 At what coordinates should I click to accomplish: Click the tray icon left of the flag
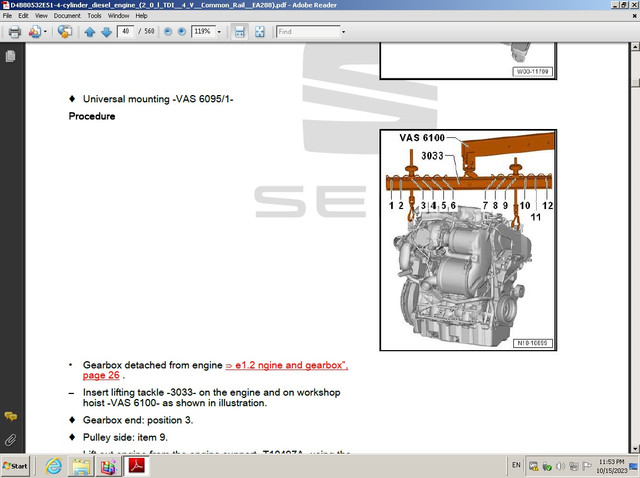click(573, 466)
